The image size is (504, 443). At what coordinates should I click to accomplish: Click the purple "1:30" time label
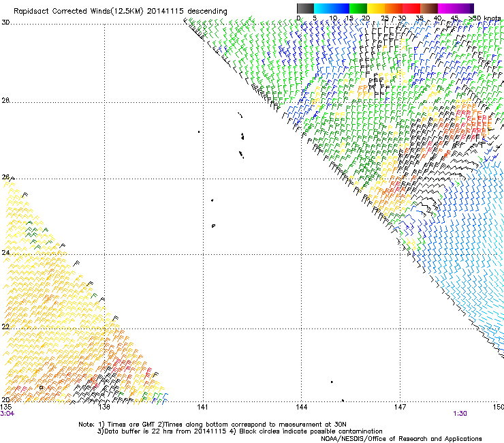pos(460,414)
